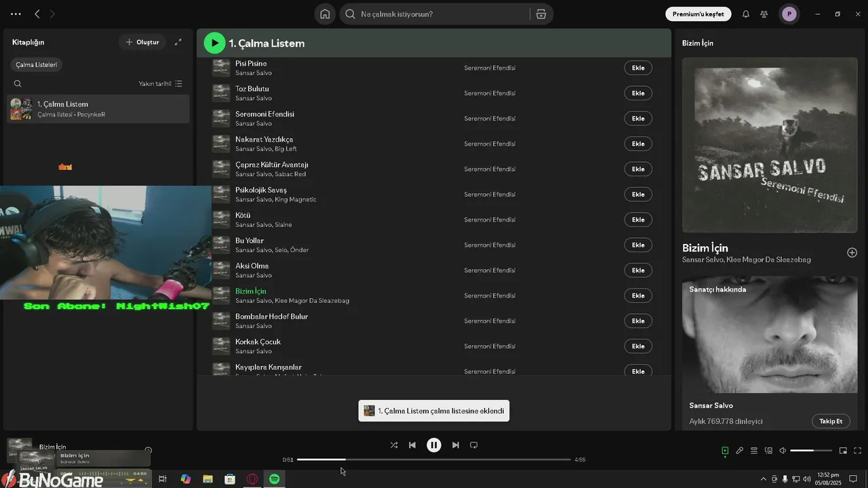
Task: Open the friend activity icon
Action: (764, 14)
